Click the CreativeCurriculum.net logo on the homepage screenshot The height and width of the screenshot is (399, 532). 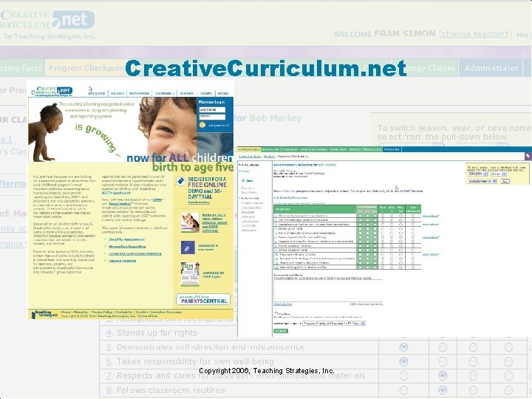(52, 91)
